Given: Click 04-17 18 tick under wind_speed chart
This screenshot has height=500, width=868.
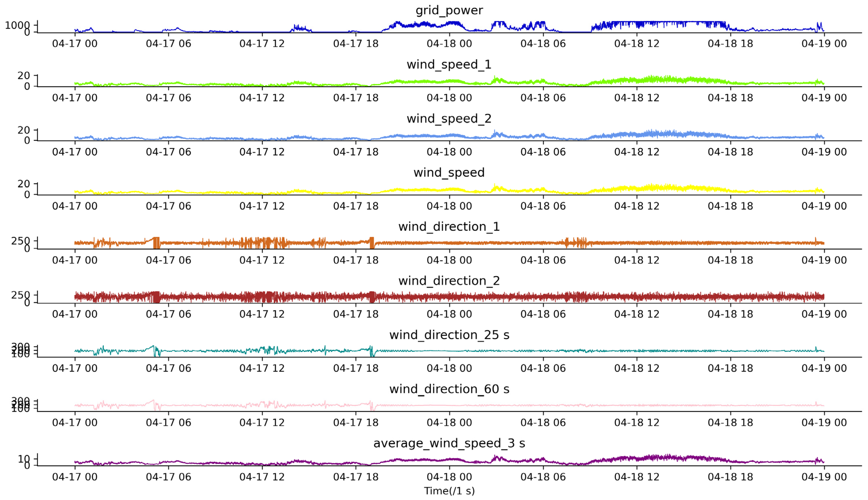Looking at the screenshot, I should [355, 206].
